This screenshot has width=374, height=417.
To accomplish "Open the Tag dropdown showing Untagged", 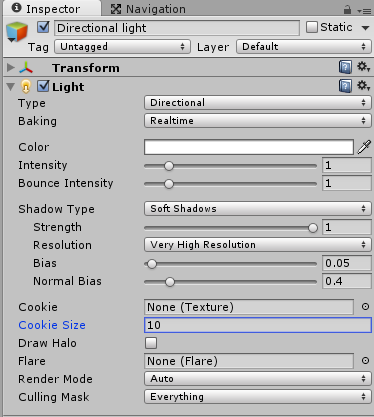I will [x=122, y=47].
